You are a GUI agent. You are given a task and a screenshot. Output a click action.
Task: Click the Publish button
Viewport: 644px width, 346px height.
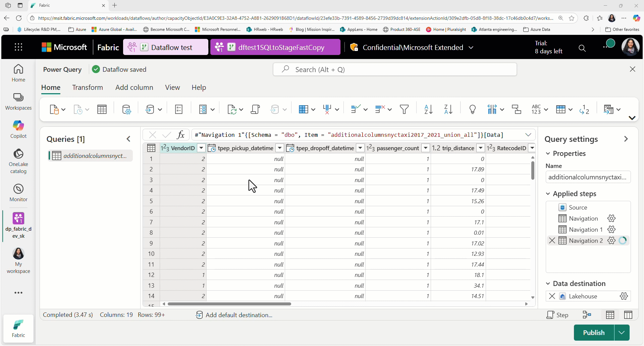(594, 333)
